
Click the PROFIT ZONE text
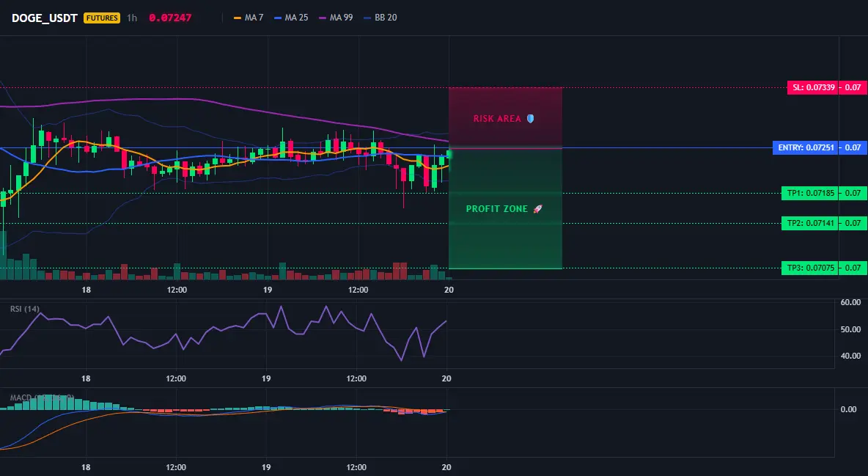click(x=497, y=209)
